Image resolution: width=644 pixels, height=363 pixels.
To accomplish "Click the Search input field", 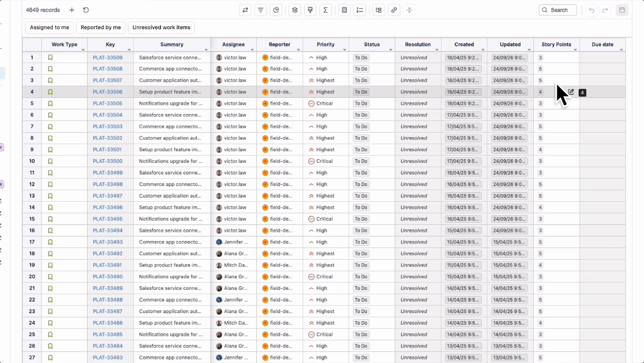I will pos(557,10).
